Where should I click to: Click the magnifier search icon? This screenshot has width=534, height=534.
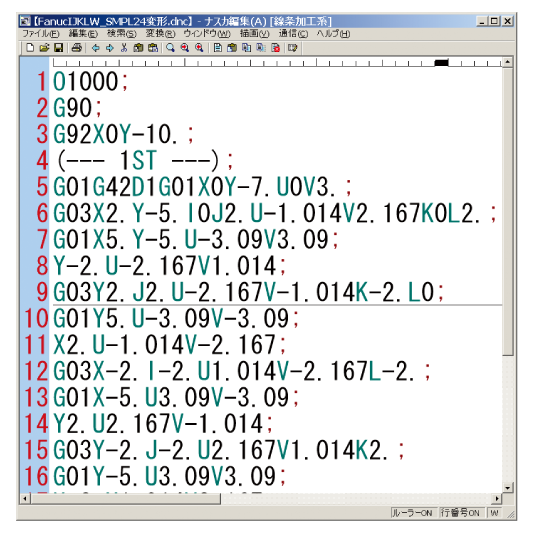170,48
